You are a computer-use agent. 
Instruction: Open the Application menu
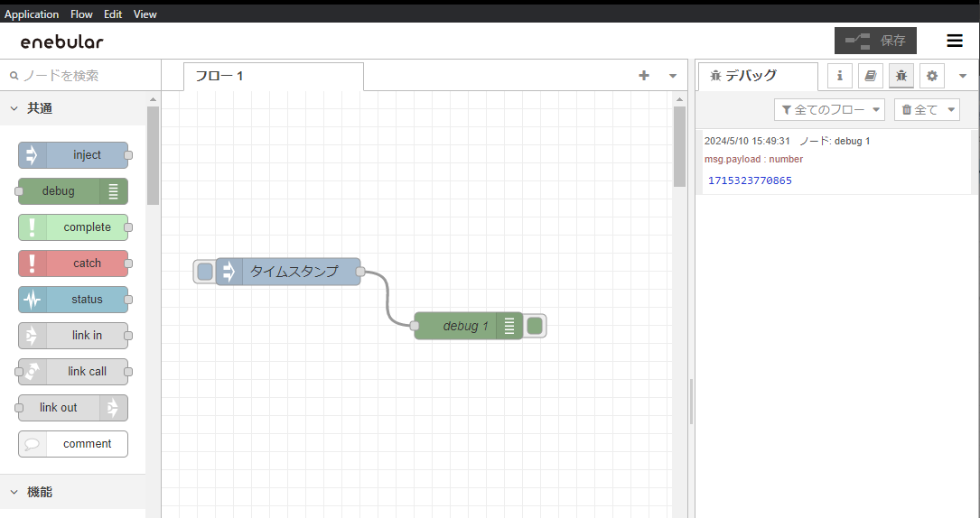pyautogui.click(x=32, y=14)
